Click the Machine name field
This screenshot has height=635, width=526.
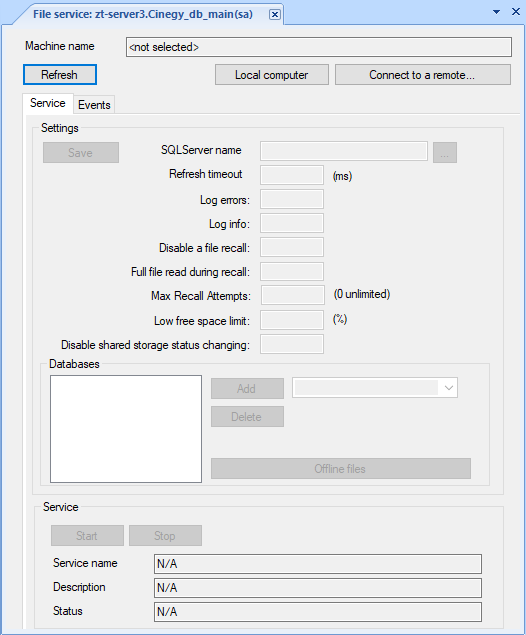pyautogui.click(x=319, y=47)
